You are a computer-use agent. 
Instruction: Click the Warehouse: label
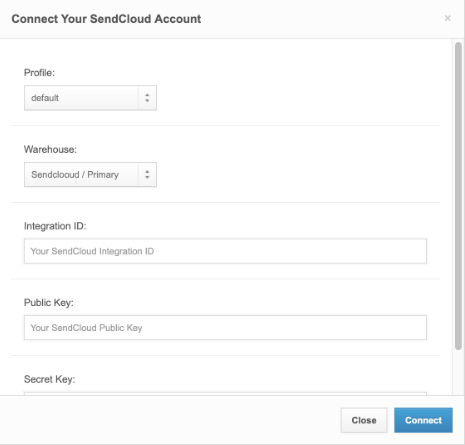click(x=50, y=149)
